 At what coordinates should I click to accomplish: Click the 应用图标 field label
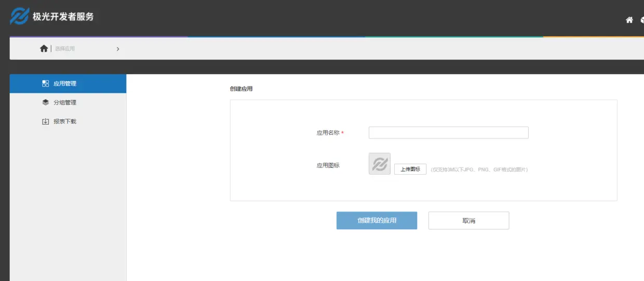tap(328, 165)
